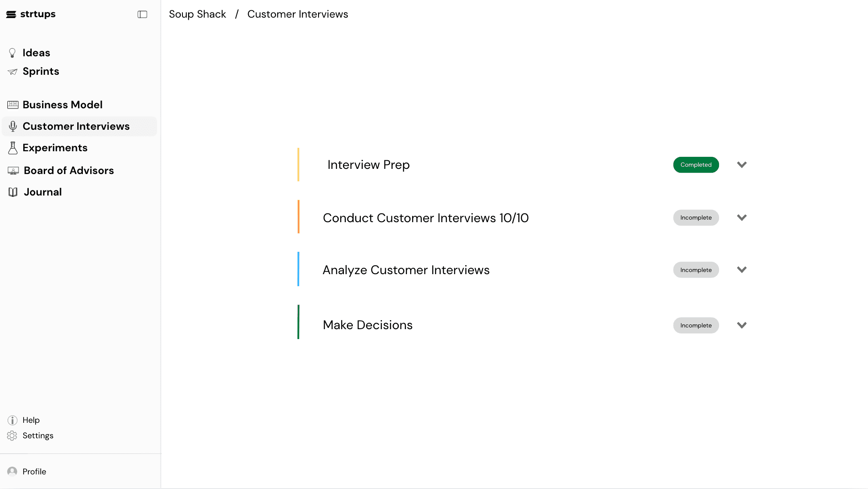The height and width of the screenshot is (489, 868).
Task: Select the Customer Interviews microphone icon
Action: pyautogui.click(x=12, y=126)
